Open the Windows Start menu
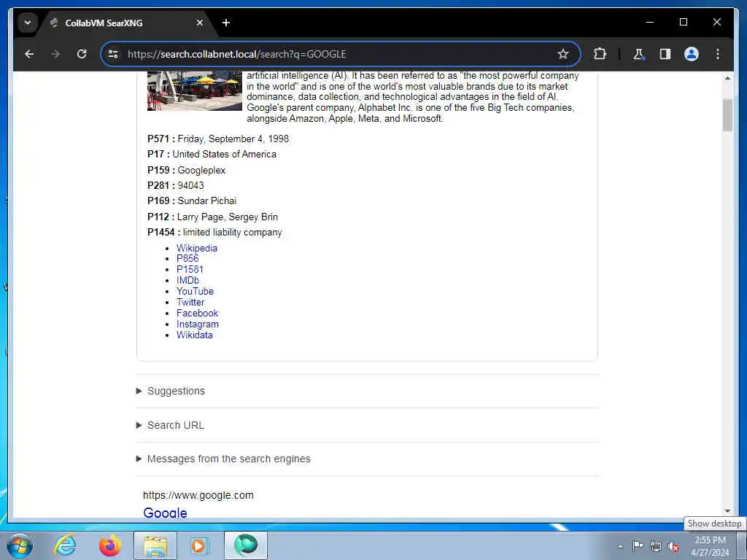The height and width of the screenshot is (560, 747). point(20,545)
